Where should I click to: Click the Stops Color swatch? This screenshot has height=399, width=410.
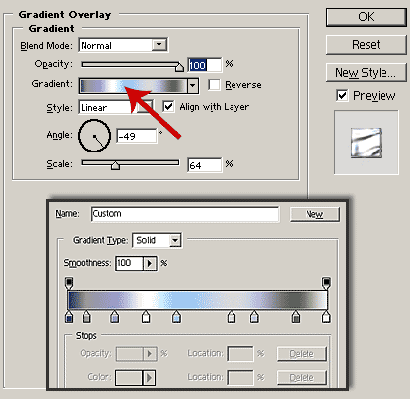[129, 378]
